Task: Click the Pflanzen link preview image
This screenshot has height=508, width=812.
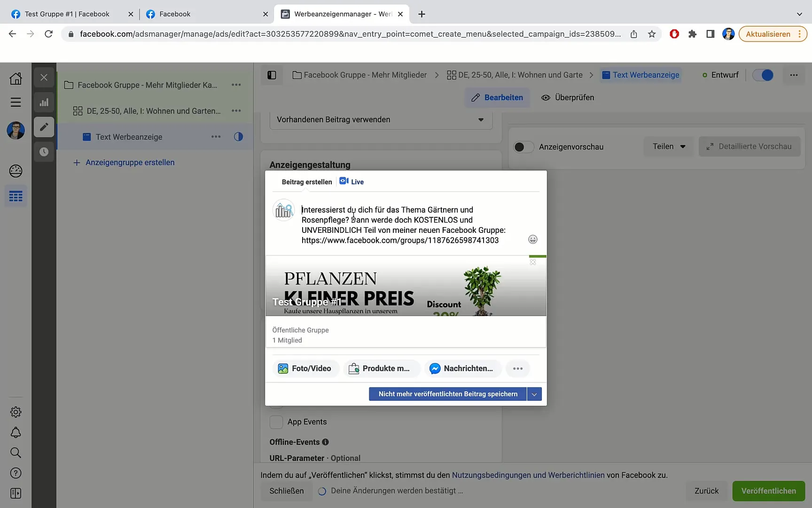Action: [x=406, y=286]
